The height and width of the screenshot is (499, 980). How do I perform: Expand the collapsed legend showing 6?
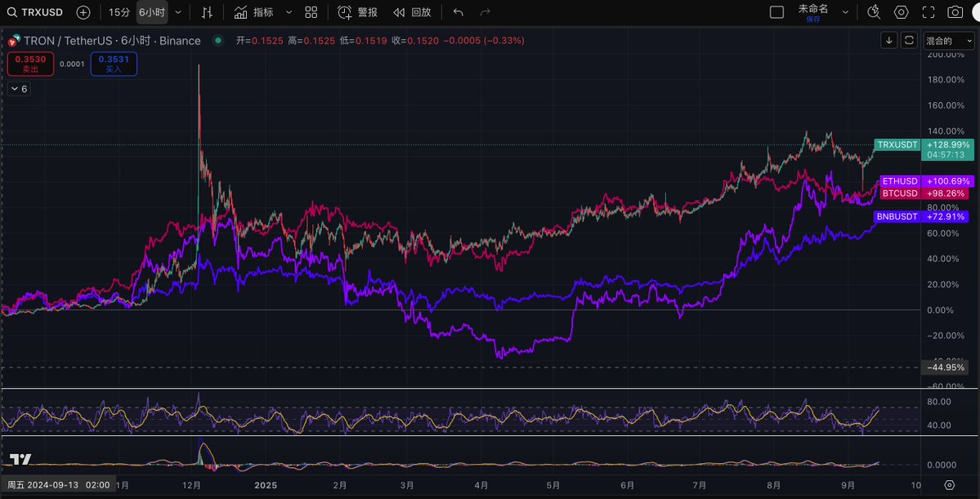19,89
